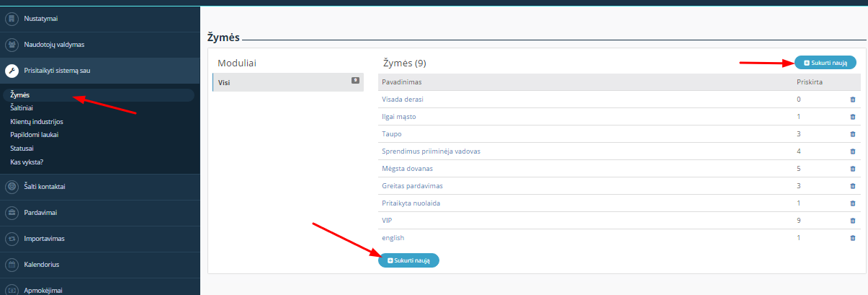Click the Apmokėjimai payment icon

click(x=12, y=290)
